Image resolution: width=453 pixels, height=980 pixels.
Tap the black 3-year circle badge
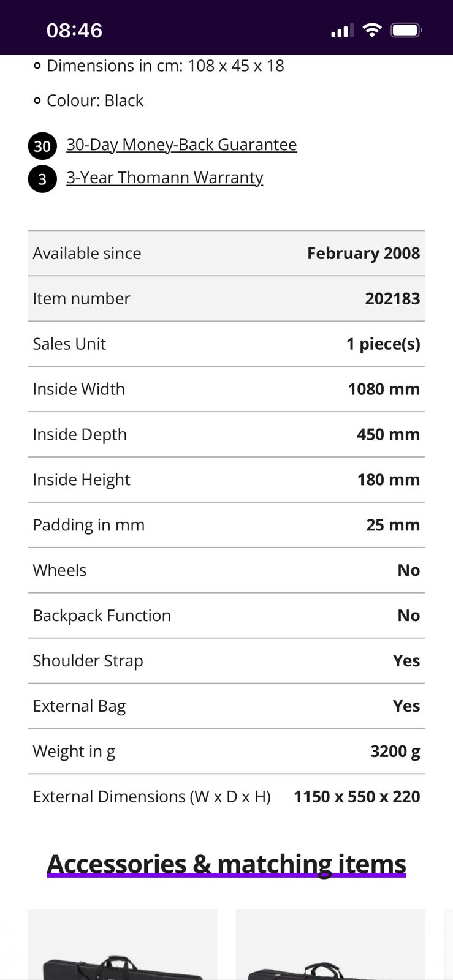(42, 179)
